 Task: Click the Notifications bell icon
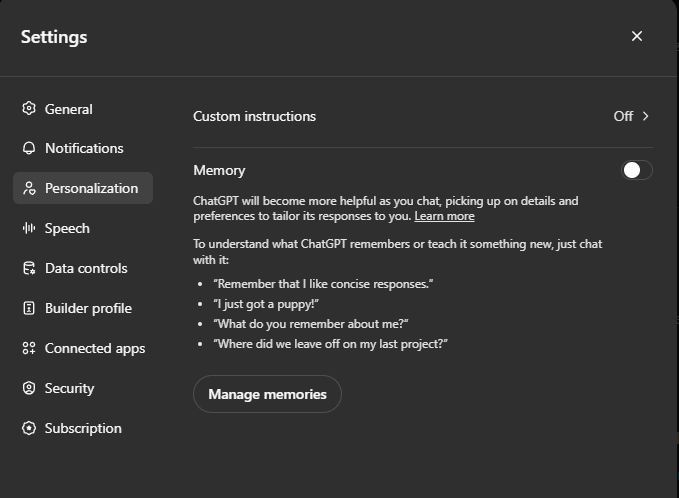[29, 148]
